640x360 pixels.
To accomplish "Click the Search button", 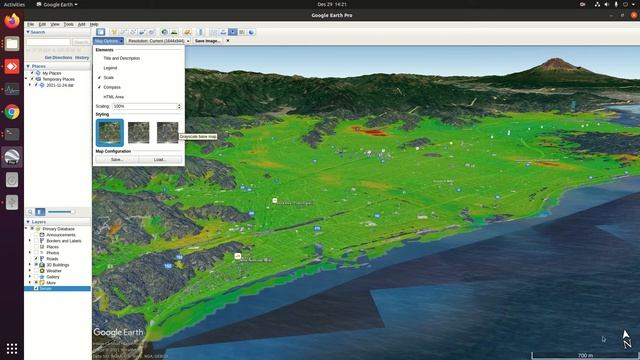I will click(81, 42).
